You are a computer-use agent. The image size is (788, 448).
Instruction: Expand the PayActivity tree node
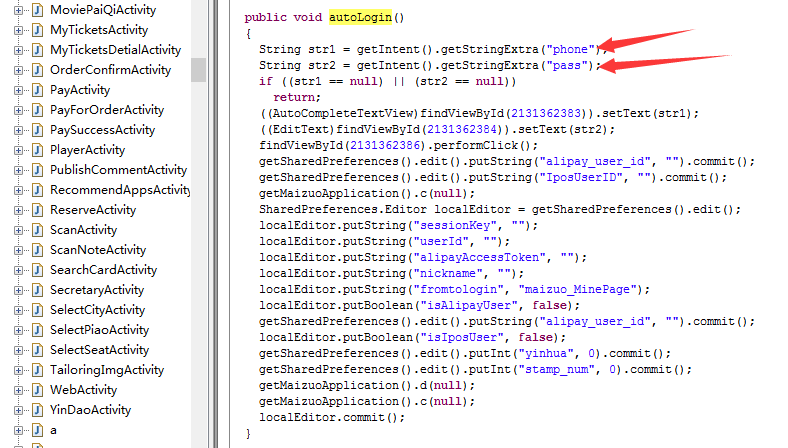click(18, 91)
